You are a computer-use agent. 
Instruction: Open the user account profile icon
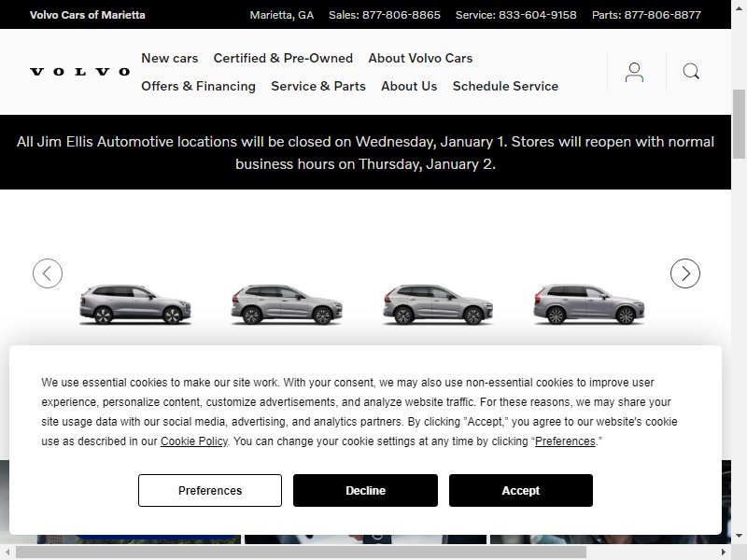pos(634,73)
